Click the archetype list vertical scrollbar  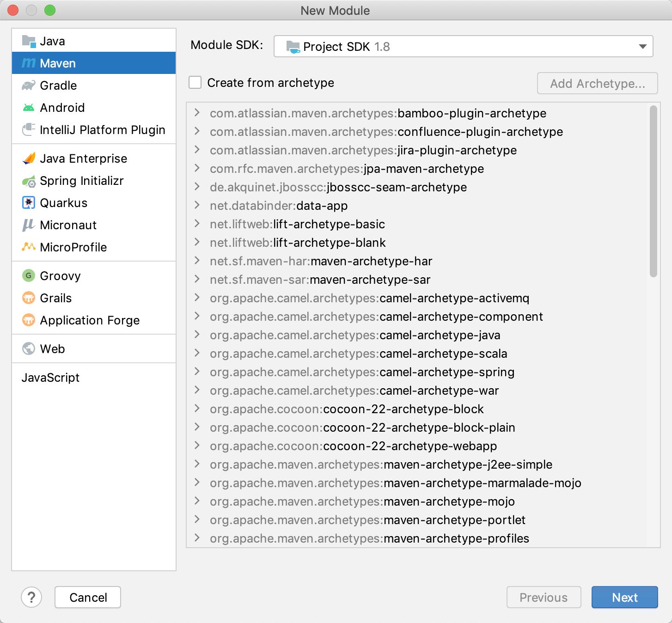click(653, 191)
